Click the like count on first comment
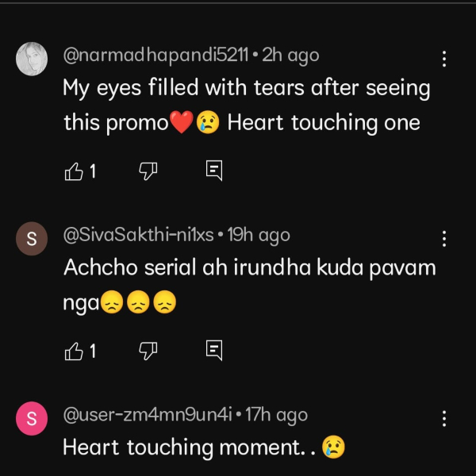Screen dimensions: 476x476 94,171
